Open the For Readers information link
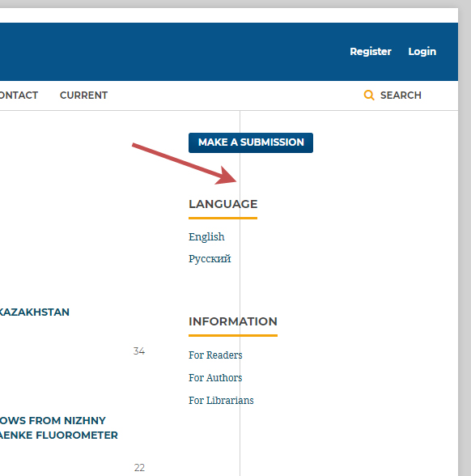 click(215, 355)
